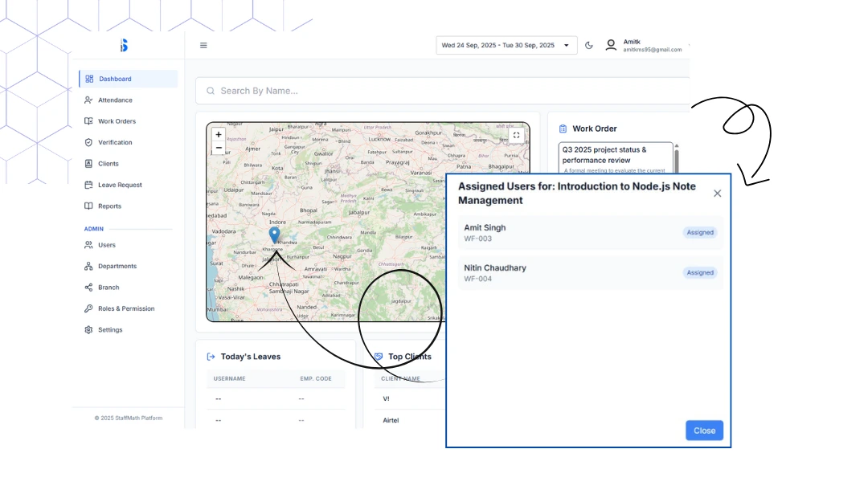Screen dimensions: 868x498
Task: Zoom out on the map
Action: tap(219, 148)
